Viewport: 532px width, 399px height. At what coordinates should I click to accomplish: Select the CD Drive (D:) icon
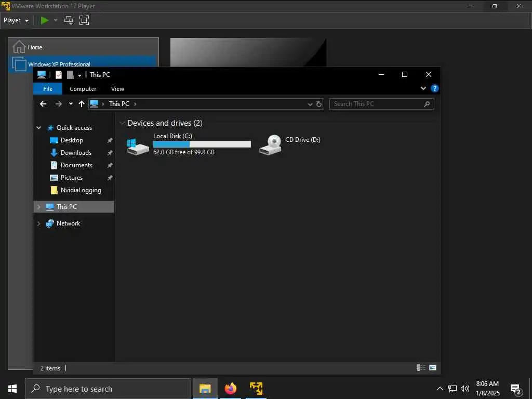click(x=270, y=145)
